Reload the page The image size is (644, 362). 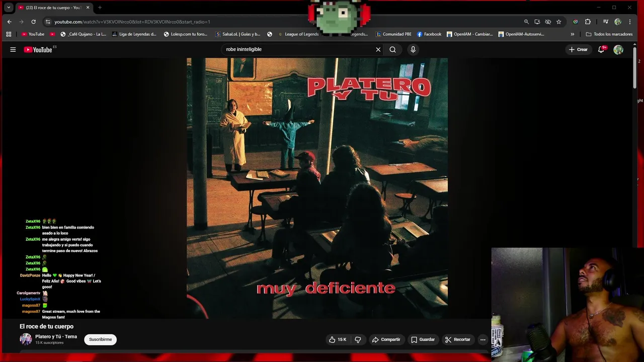coord(33,22)
